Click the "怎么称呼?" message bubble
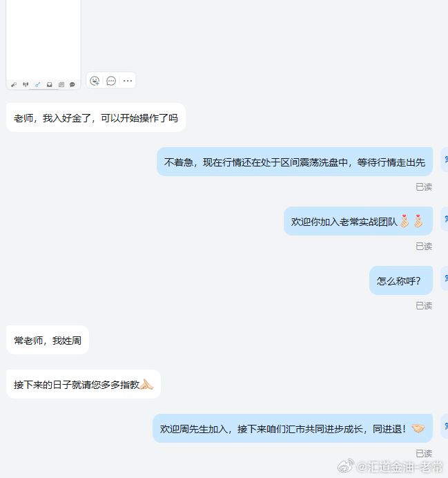Screen dimensions: 448x478 [x=401, y=280]
